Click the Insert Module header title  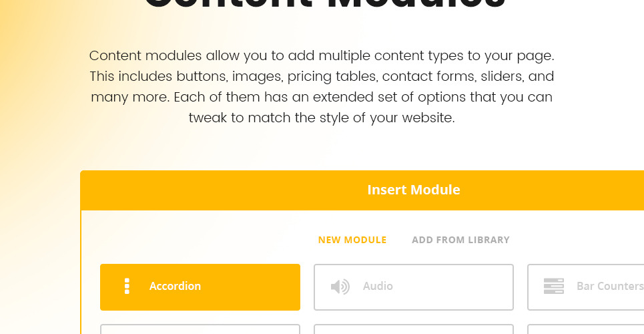(x=414, y=190)
